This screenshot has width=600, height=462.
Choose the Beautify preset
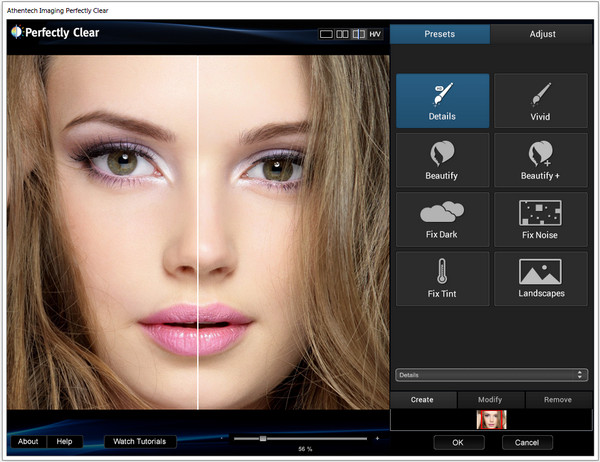point(442,159)
